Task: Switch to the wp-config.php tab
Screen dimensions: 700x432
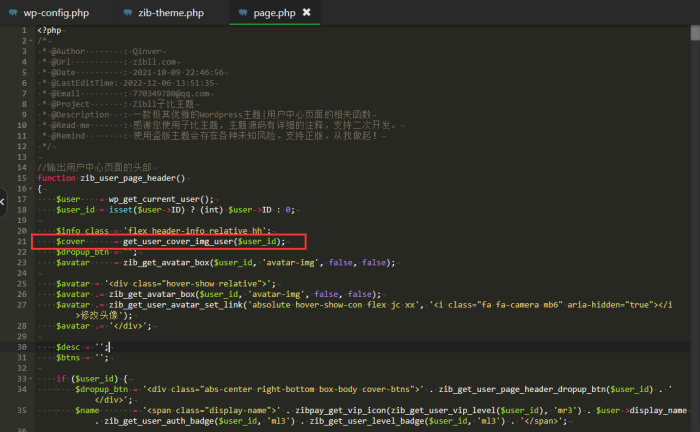Action: point(57,12)
